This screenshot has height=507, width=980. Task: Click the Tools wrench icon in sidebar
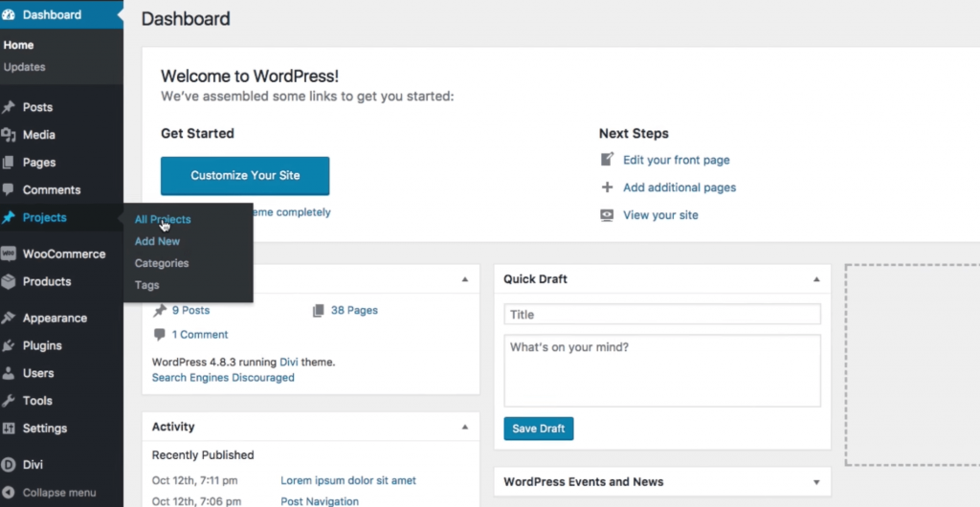tap(8, 400)
